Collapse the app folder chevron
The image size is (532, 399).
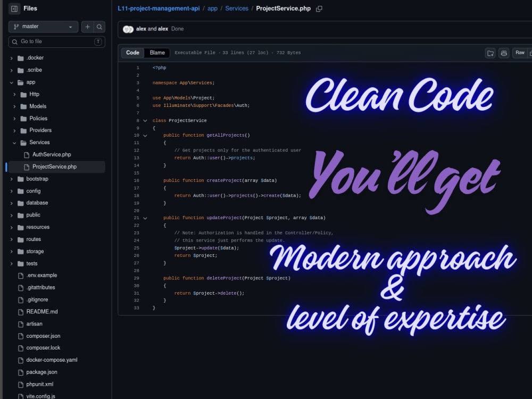click(x=12, y=82)
